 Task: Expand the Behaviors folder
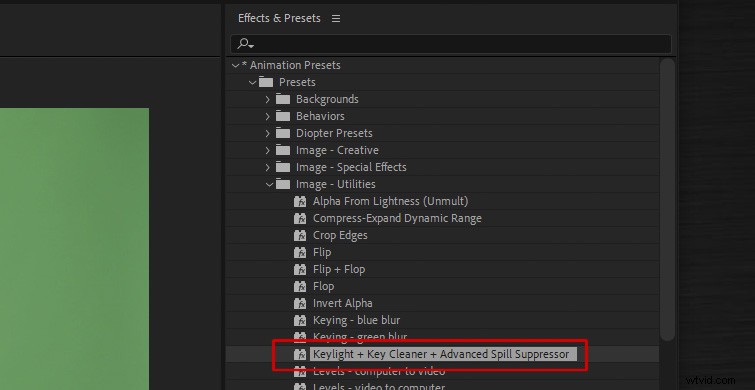tap(268, 117)
